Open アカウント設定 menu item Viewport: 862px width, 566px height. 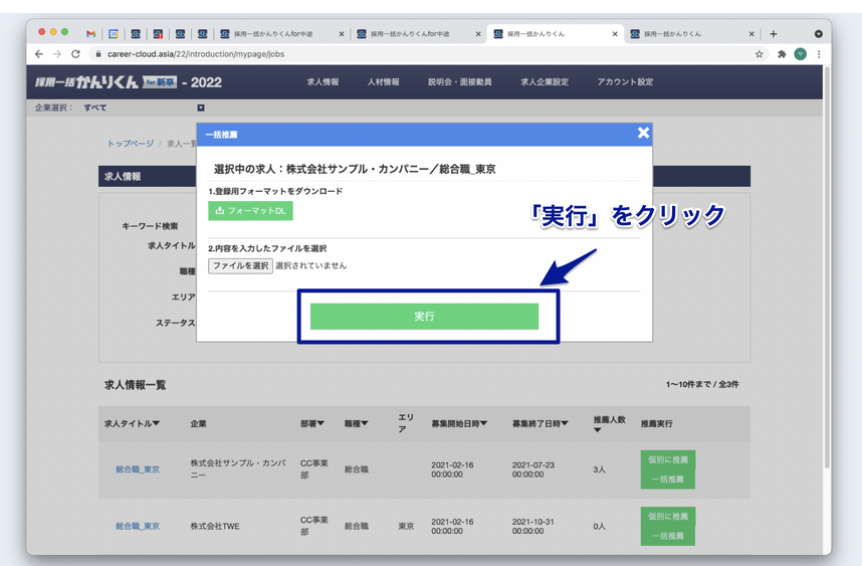pos(625,82)
